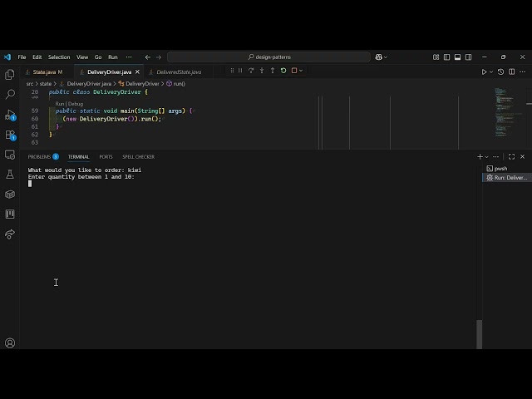Open the Go menu
Image resolution: width=532 pixels, height=399 pixels.
click(x=98, y=57)
